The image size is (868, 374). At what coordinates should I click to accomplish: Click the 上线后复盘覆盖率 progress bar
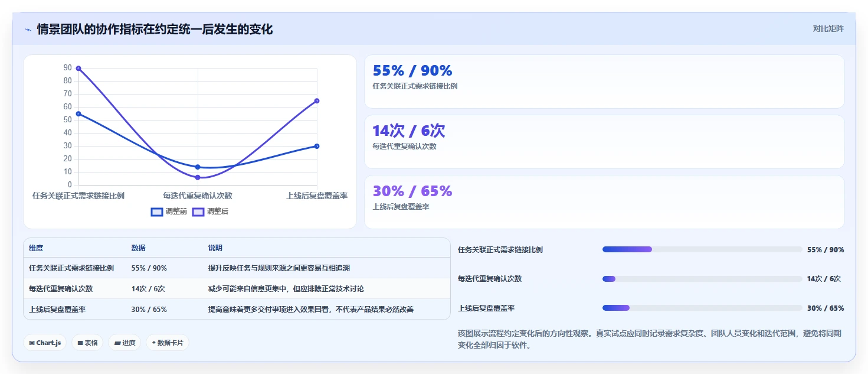(702, 308)
